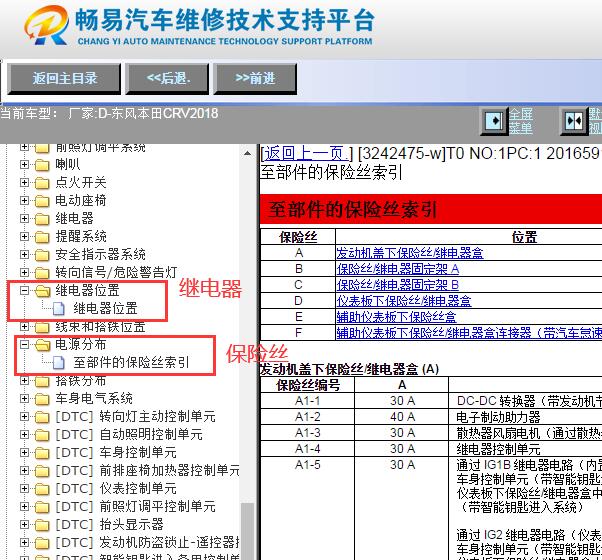This screenshot has height=560, width=602.
Task: Click the open folder icon of 电源分布
Action: (43, 345)
